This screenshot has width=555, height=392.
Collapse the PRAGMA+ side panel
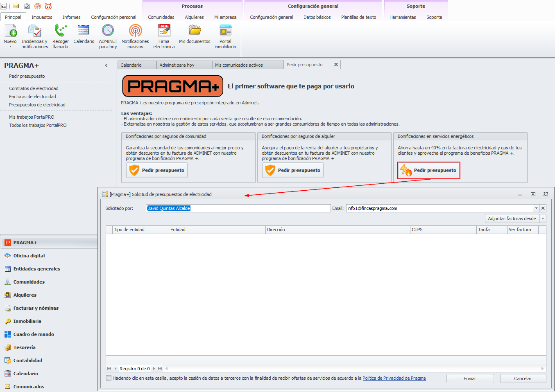(x=106, y=65)
